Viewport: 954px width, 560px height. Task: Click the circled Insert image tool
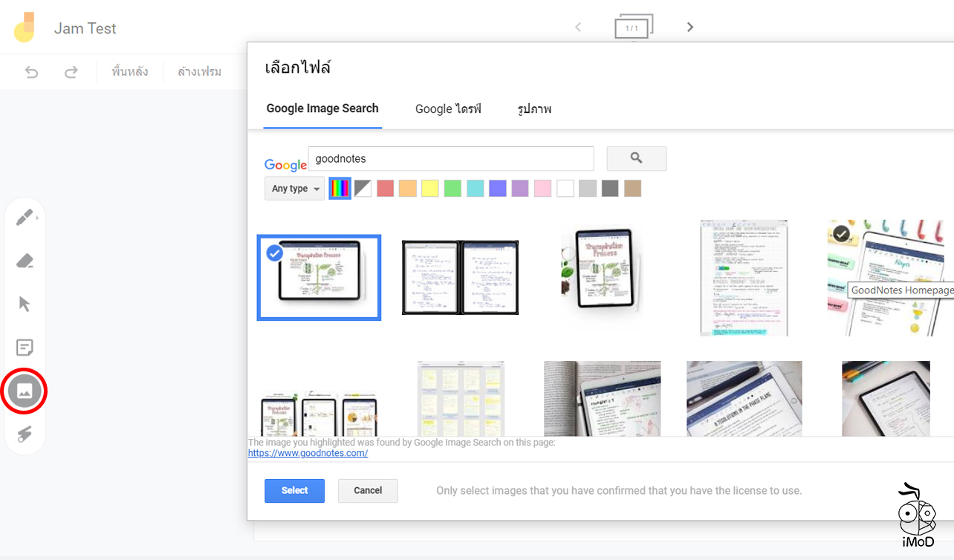25,391
